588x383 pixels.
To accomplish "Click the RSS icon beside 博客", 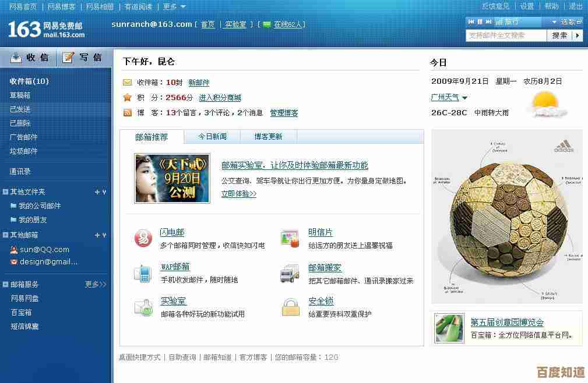I will [x=127, y=113].
